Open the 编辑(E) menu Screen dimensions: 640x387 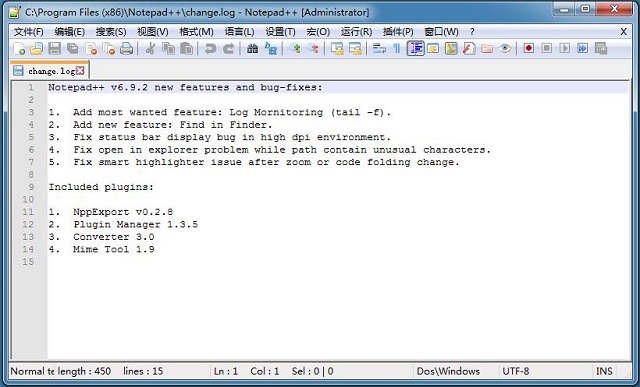point(70,31)
